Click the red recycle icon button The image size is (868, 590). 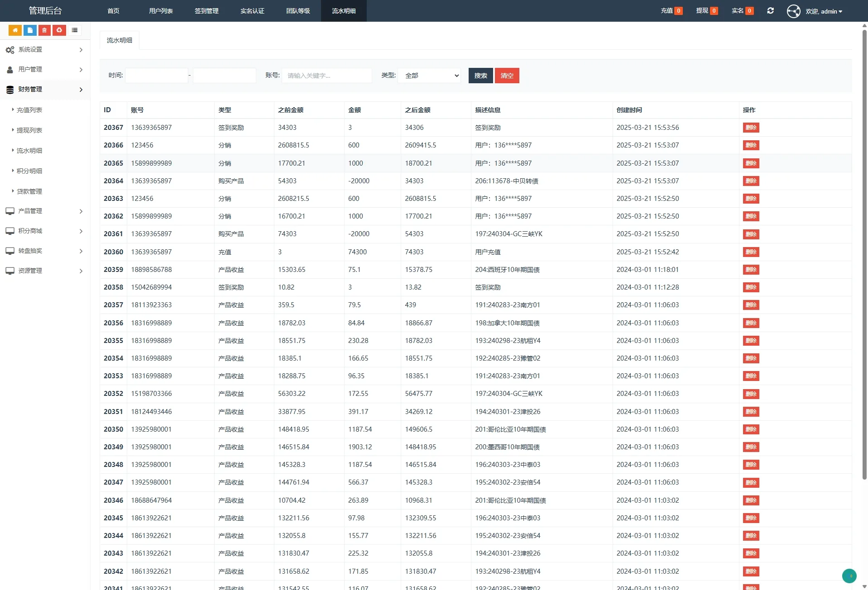tap(59, 30)
